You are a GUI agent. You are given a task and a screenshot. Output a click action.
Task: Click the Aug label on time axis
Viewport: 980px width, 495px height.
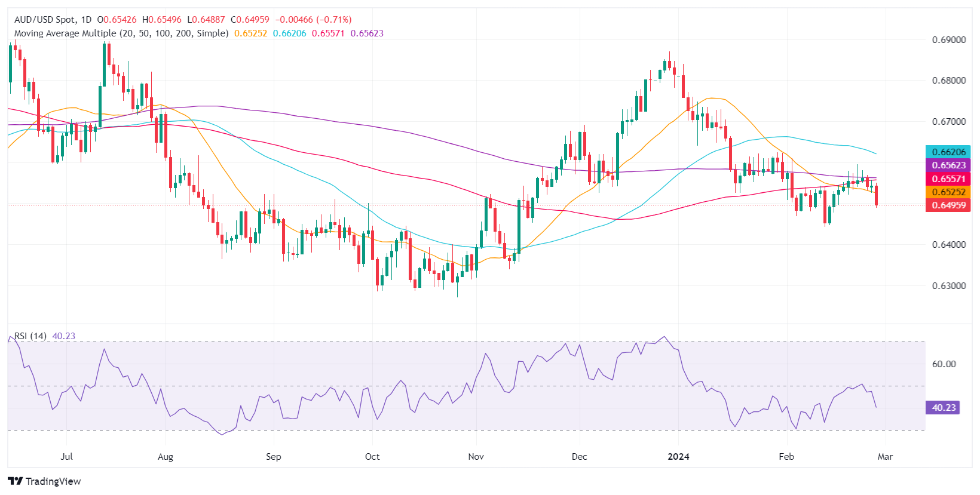click(x=165, y=457)
